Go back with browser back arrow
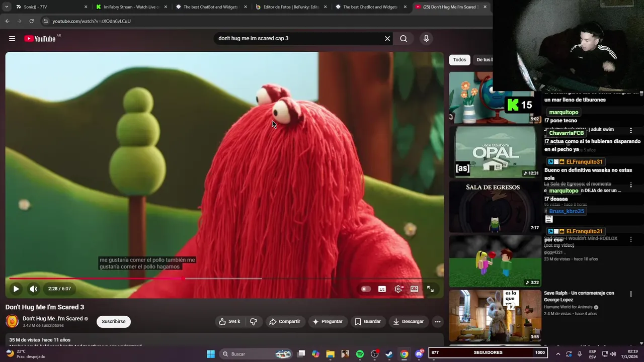Screen dimensions: 644x362 [x=7, y=21]
